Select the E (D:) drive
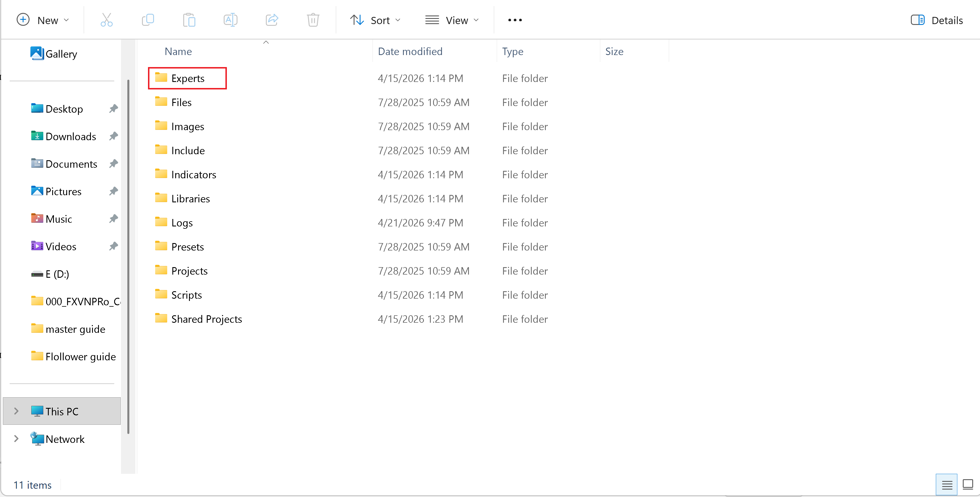Image resolution: width=980 pixels, height=497 pixels. click(50, 274)
